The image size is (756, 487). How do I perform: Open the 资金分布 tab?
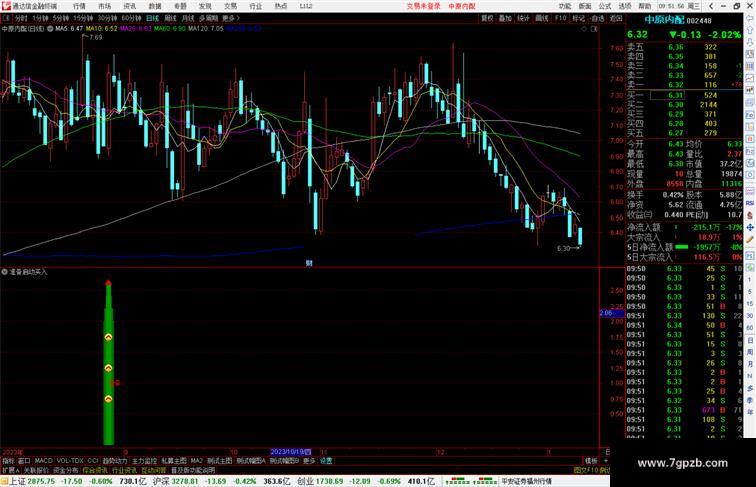pos(66,470)
